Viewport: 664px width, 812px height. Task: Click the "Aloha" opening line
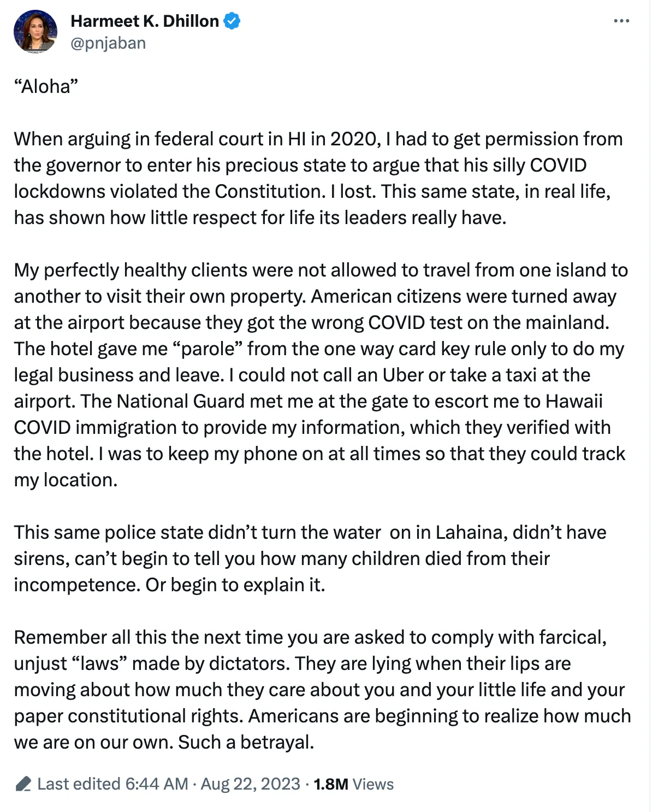click(46, 86)
